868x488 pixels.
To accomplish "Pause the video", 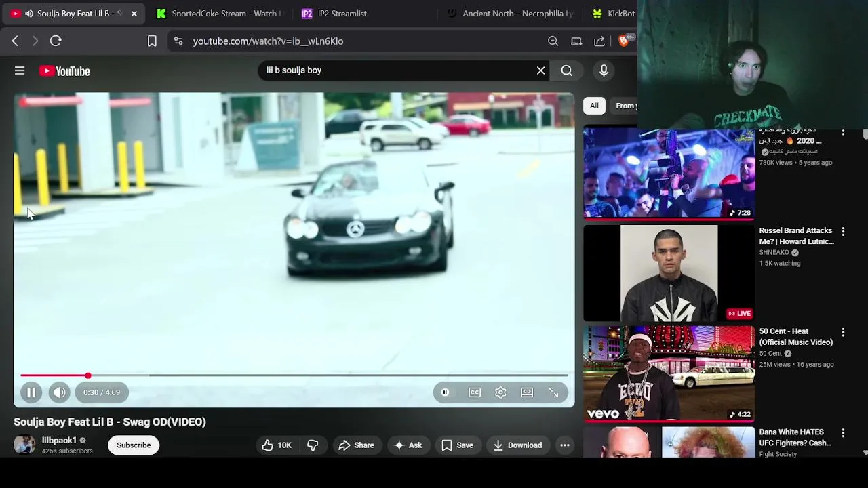I will coord(31,392).
